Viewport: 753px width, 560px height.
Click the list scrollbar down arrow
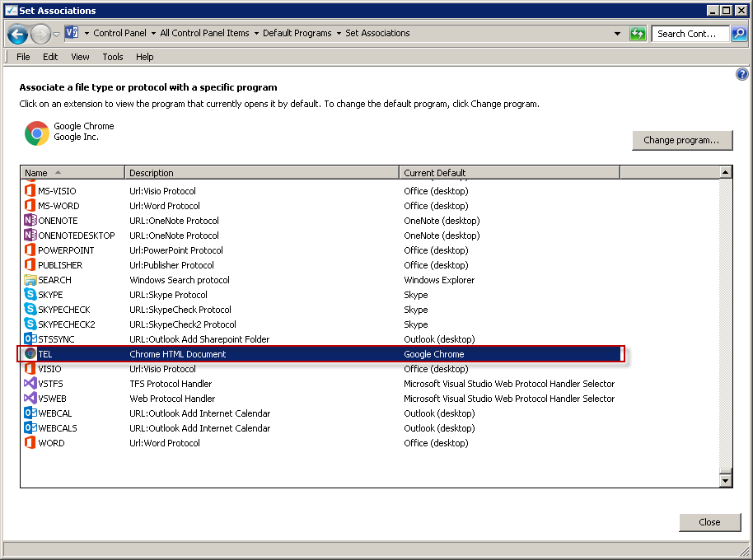726,480
